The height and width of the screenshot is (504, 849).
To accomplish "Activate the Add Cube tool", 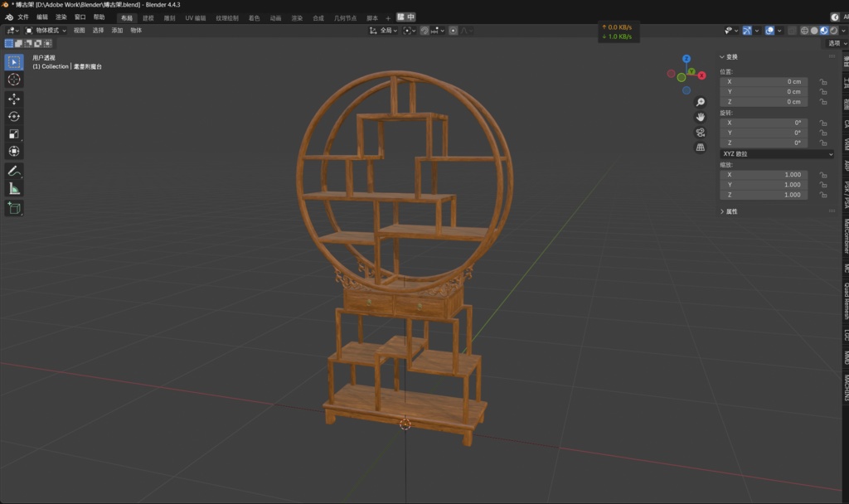I will [14, 208].
